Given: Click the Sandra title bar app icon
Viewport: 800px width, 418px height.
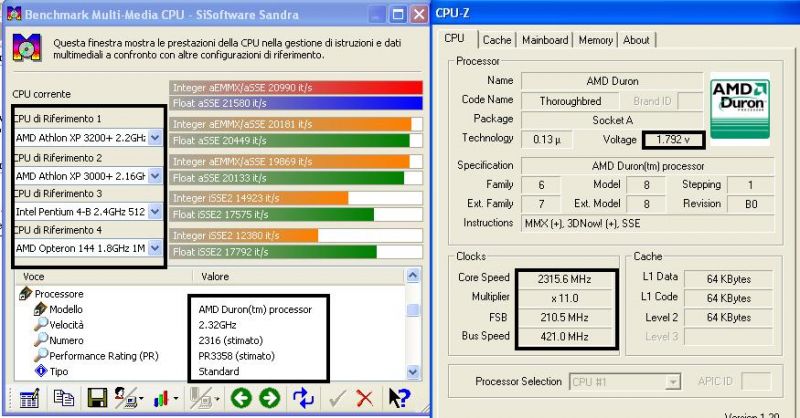Looking at the screenshot, I should (14, 14).
